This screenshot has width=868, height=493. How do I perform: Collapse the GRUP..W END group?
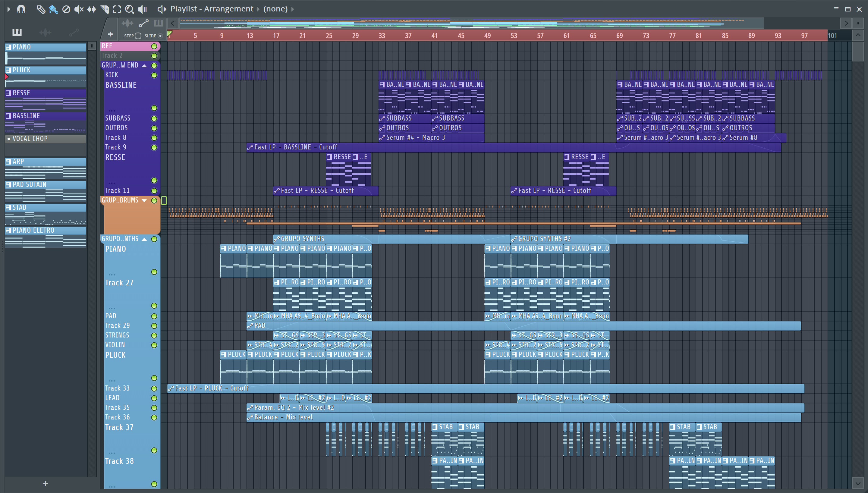click(144, 66)
